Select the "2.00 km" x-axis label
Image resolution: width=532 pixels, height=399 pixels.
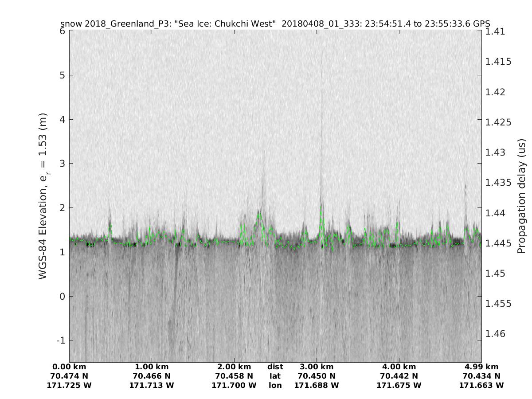tap(234, 367)
